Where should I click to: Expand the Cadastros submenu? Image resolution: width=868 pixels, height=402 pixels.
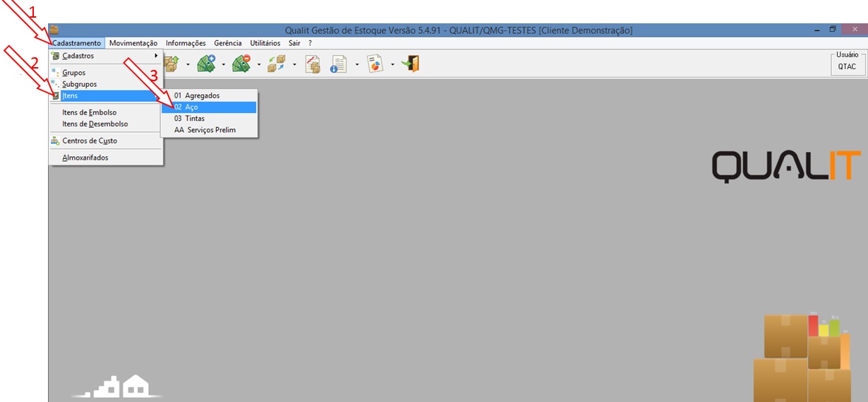tap(106, 56)
